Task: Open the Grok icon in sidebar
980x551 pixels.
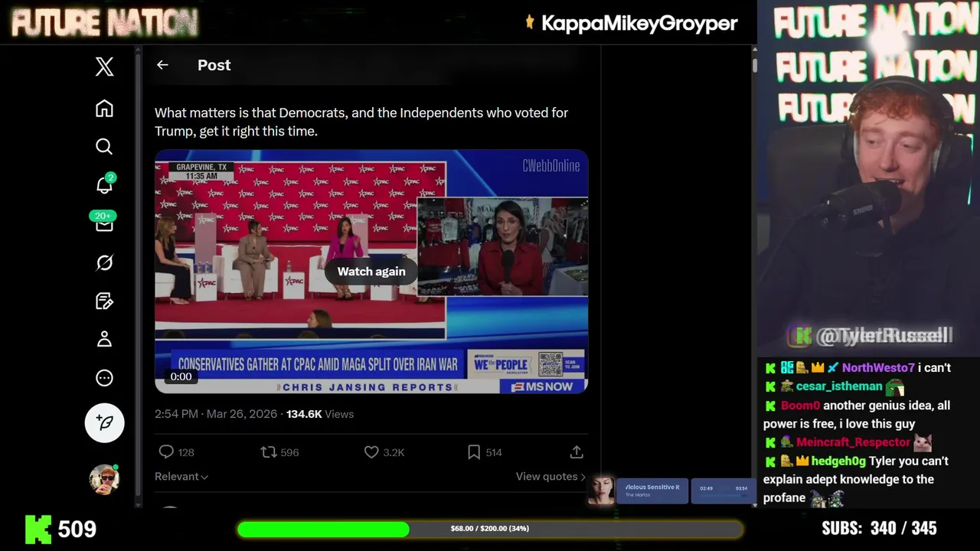Action: 104,262
